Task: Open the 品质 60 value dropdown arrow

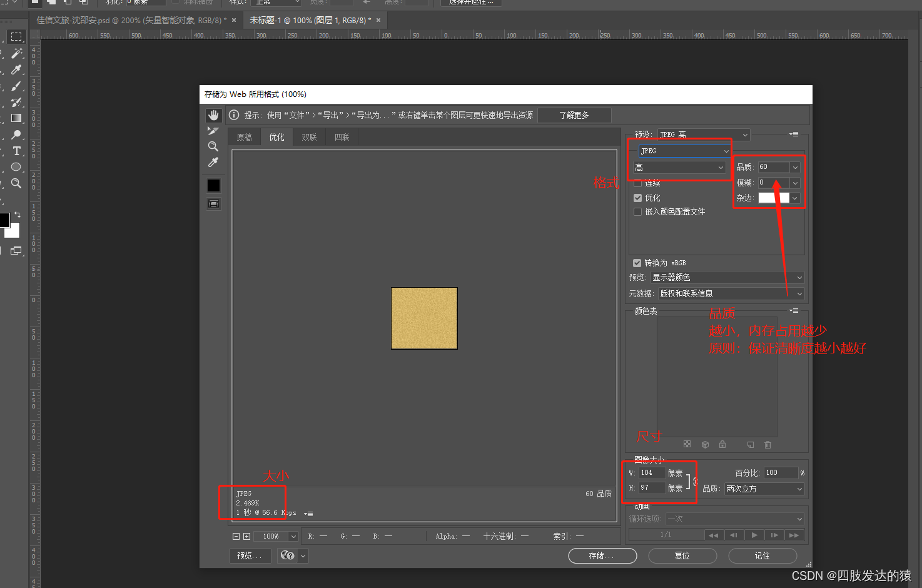Action: (x=794, y=167)
